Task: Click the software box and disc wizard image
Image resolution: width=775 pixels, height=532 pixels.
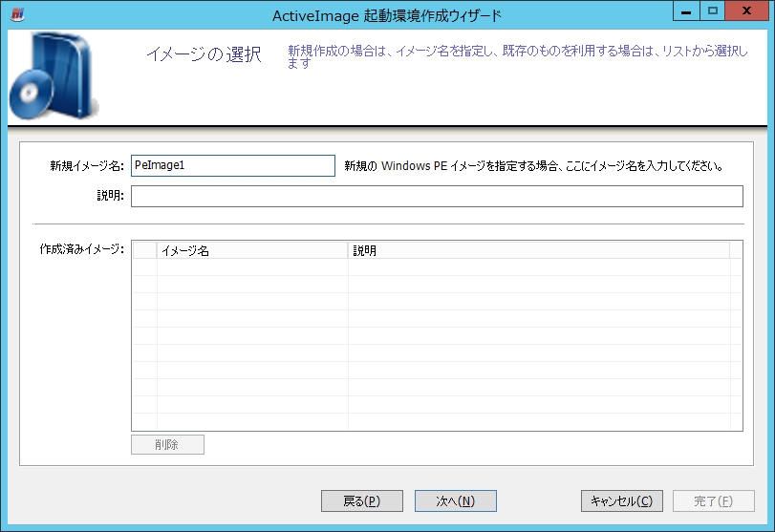Action: pyautogui.click(x=54, y=76)
